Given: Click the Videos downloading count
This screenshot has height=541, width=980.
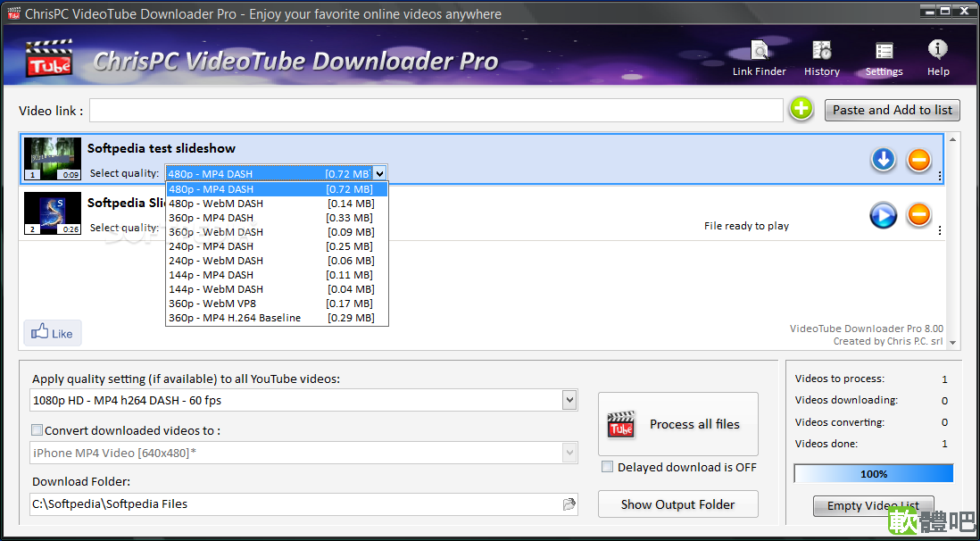Looking at the screenshot, I should click(944, 400).
